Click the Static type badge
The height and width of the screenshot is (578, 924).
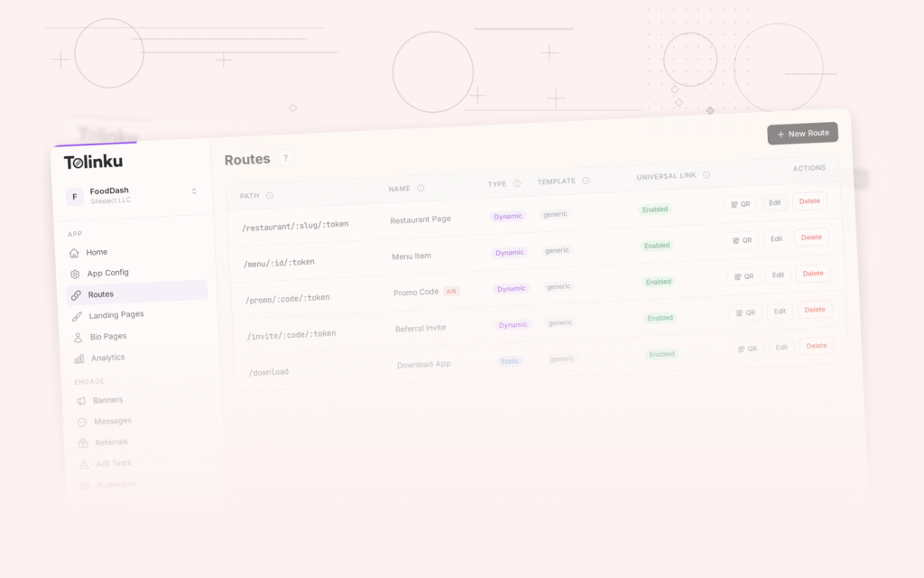coord(510,361)
